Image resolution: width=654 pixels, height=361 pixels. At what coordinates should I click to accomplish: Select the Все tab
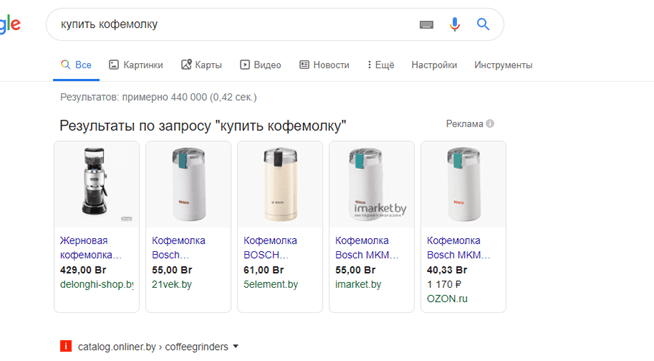76,65
